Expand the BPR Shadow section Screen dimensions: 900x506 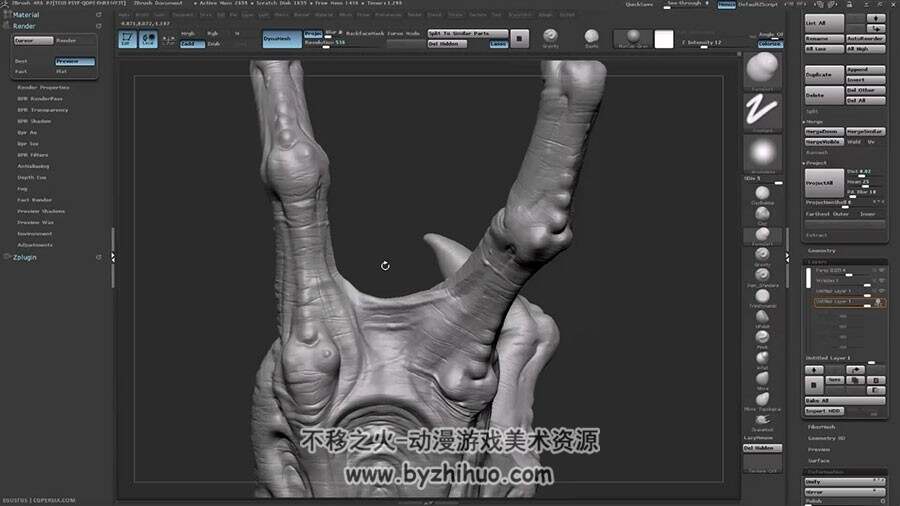[34, 121]
